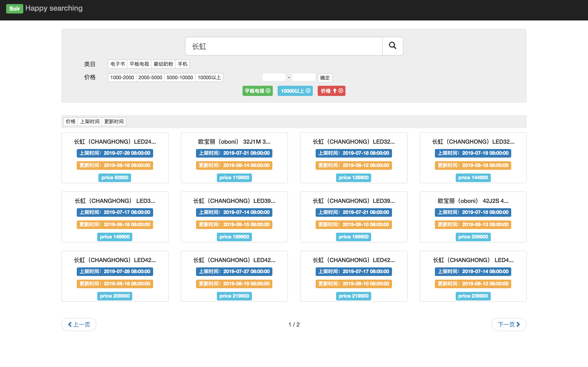Click the Solr logo badge

point(14,9)
